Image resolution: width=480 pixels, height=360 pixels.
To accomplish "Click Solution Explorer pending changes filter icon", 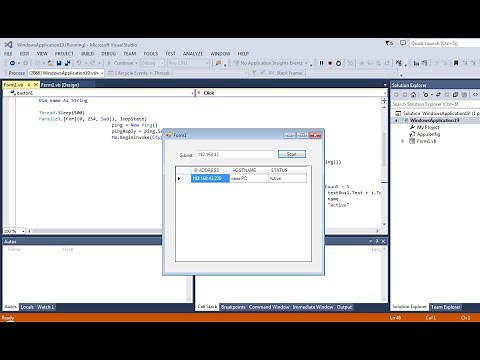I will [426, 95].
